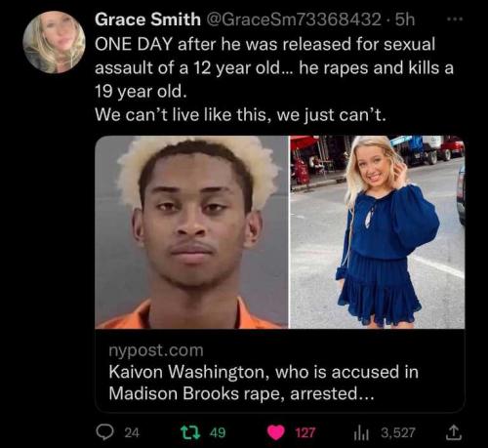The height and width of the screenshot is (448, 488).
Task: Click the line We can't live like this
Action: (240, 115)
